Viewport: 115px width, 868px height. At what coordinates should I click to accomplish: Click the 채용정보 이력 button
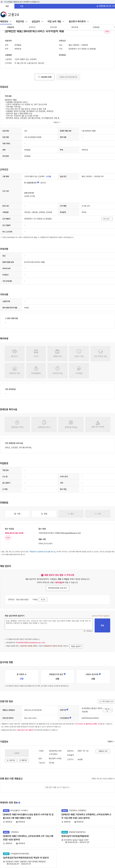[x=103, y=751]
